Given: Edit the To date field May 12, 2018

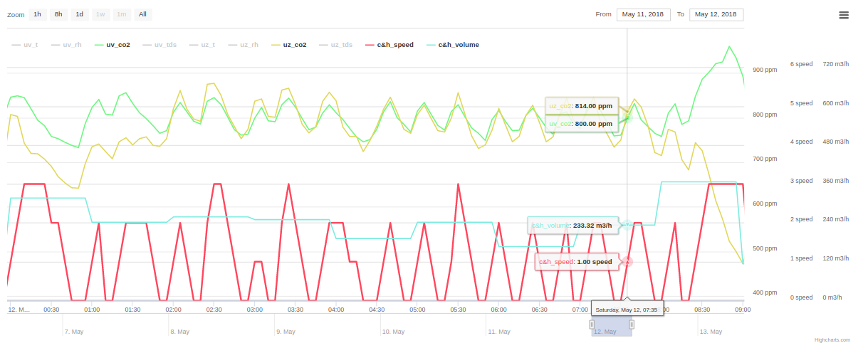Looking at the screenshot, I should click(x=716, y=14).
